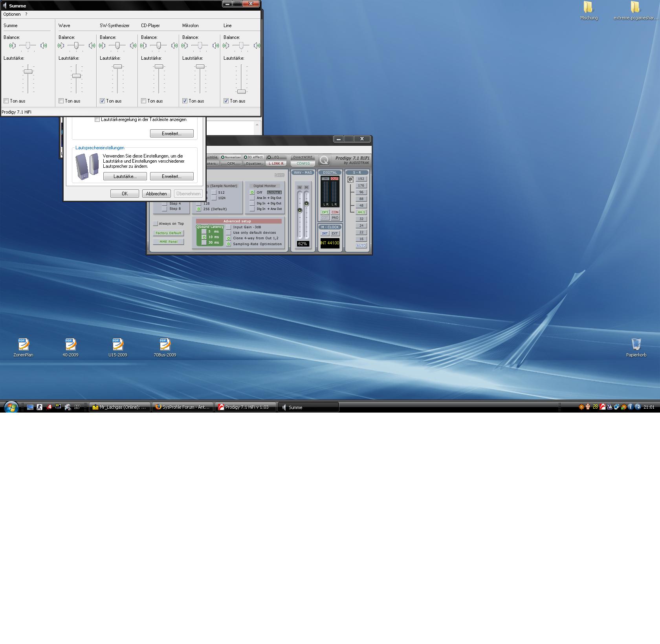The image size is (660, 644).
Task: Click the right speaker balance icon under Wave
Action: [92, 46]
